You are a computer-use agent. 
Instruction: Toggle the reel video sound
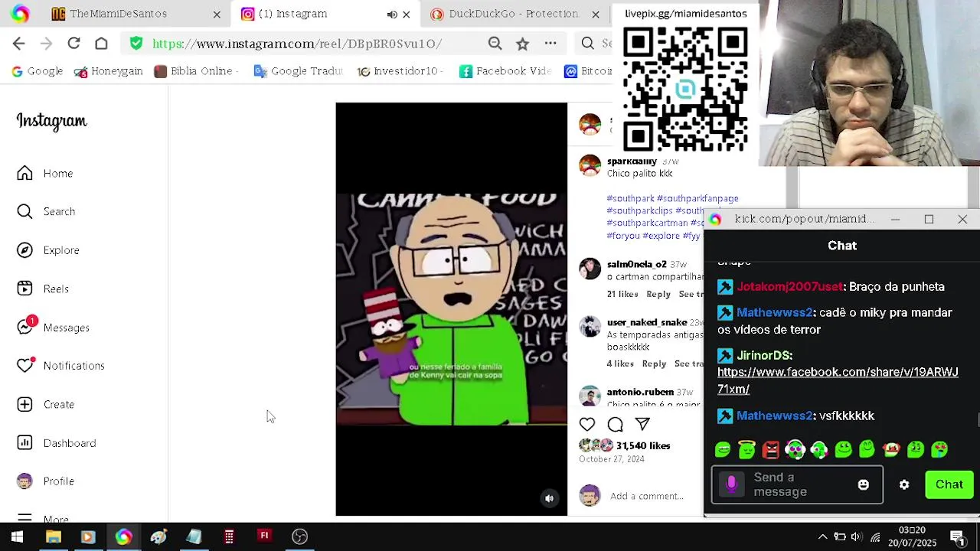(549, 499)
